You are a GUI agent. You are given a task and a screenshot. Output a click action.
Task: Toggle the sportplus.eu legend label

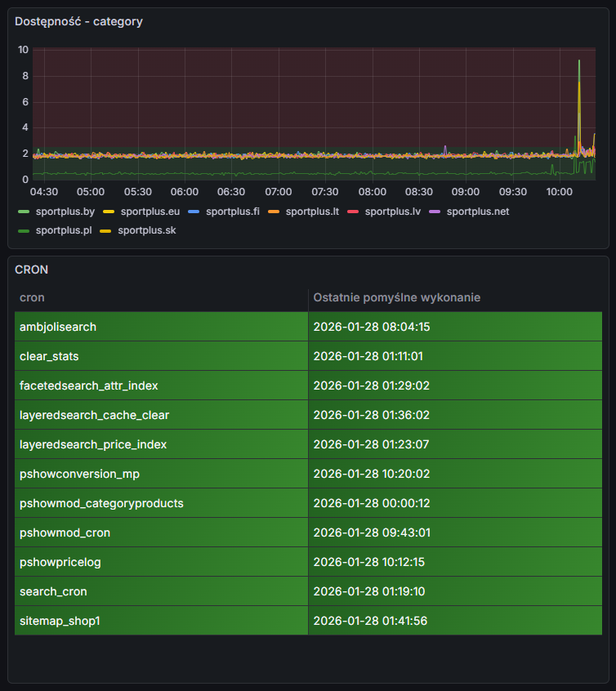coord(149,212)
